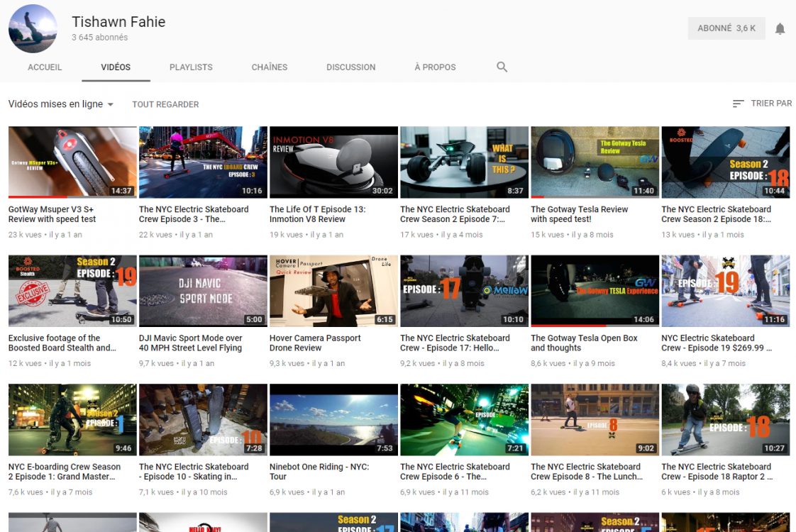Click the notification bell icon
Image resolution: width=796 pixels, height=532 pixels.
(780, 29)
